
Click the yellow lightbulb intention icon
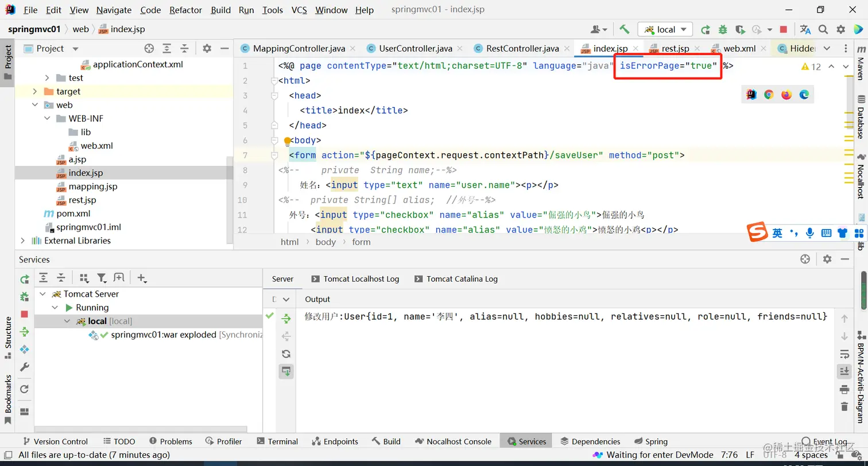point(288,141)
